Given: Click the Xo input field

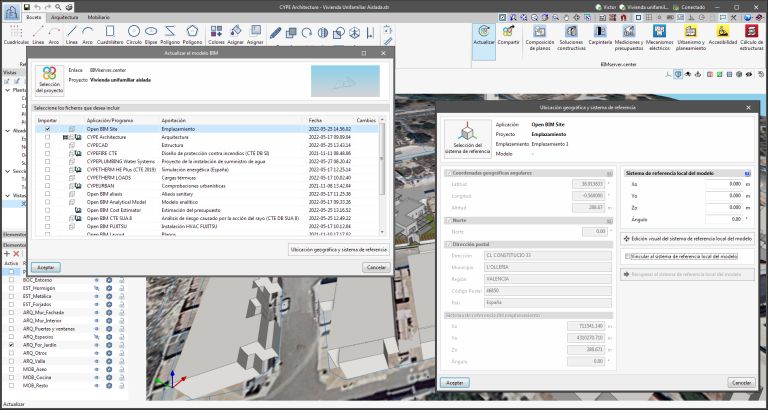Looking at the screenshot, I should 724,184.
